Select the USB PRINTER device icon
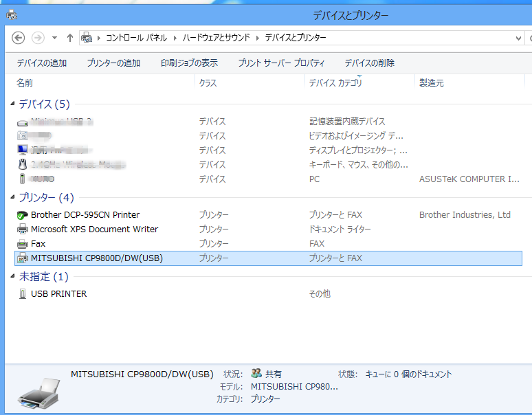Image resolution: width=532 pixels, height=415 pixels. (x=23, y=293)
